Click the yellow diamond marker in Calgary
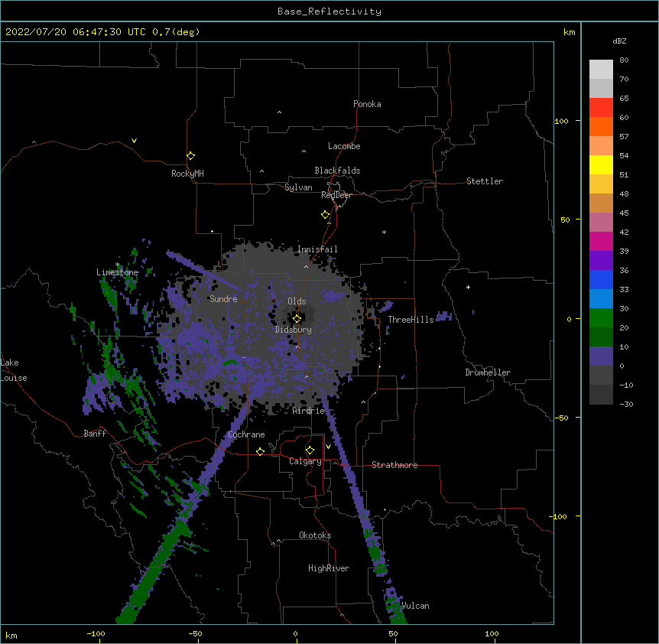 [x=310, y=450]
